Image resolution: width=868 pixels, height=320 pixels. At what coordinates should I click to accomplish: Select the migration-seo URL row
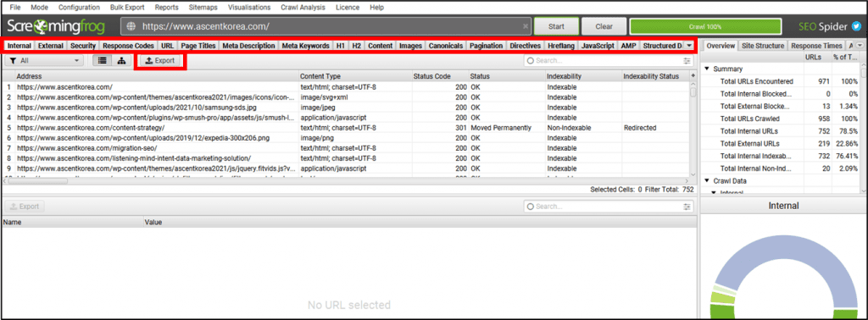[x=346, y=148]
